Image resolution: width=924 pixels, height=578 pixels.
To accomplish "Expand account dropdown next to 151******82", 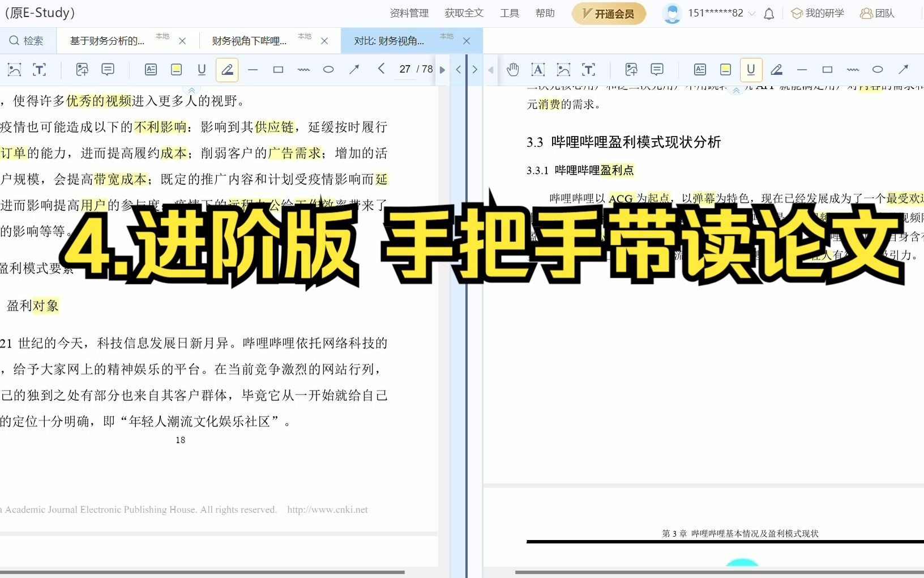I will pyautogui.click(x=752, y=14).
